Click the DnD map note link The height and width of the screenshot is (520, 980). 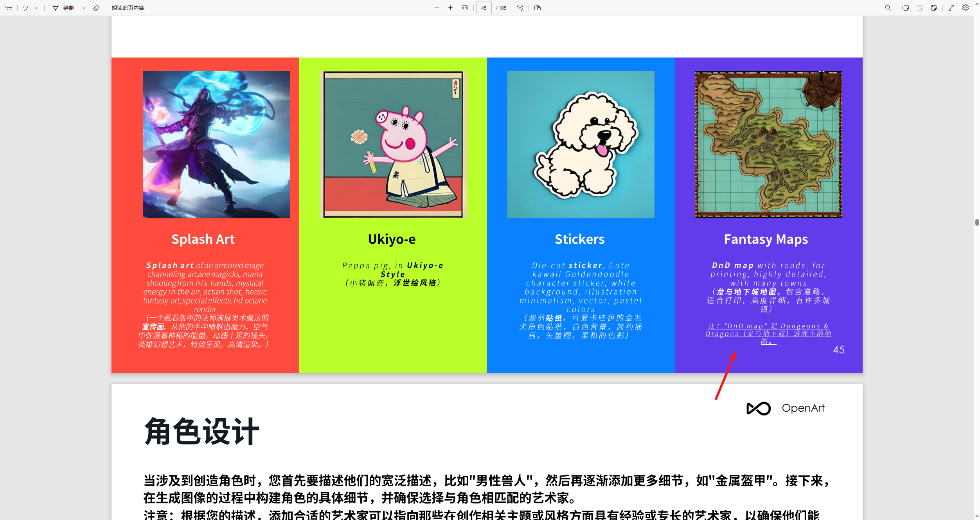point(768,333)
